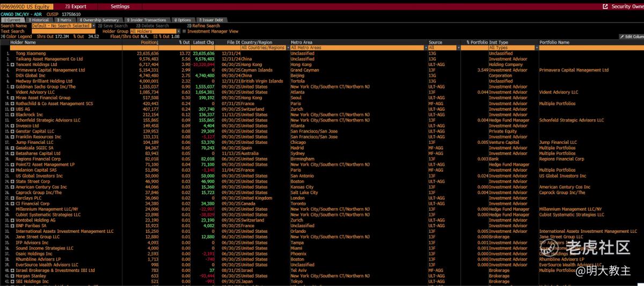The width and height of the screenshot is (644, 286).
Task: Open the Search Name dropdown
Action: tap(63, 26)
